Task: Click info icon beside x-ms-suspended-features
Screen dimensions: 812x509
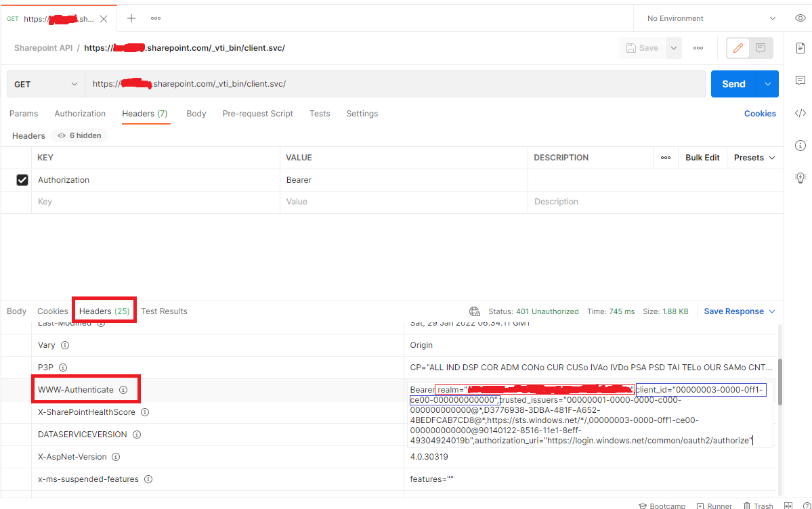Action: (x=148, y=479)
